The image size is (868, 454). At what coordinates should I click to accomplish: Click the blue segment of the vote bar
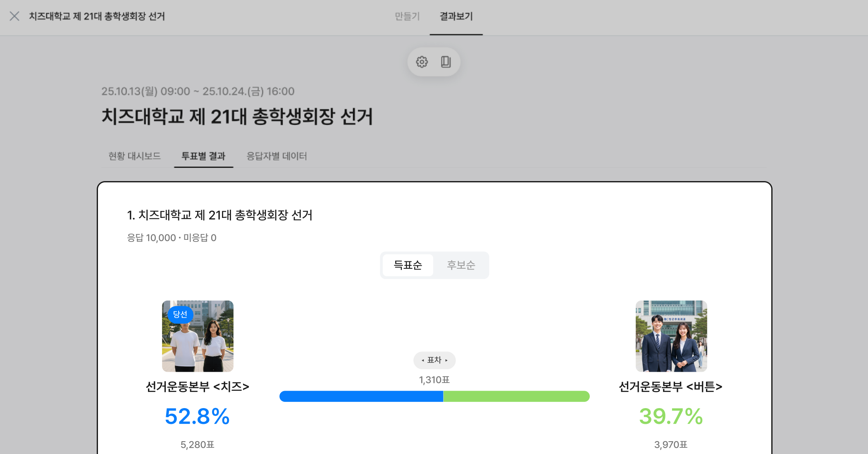[361, 396]
